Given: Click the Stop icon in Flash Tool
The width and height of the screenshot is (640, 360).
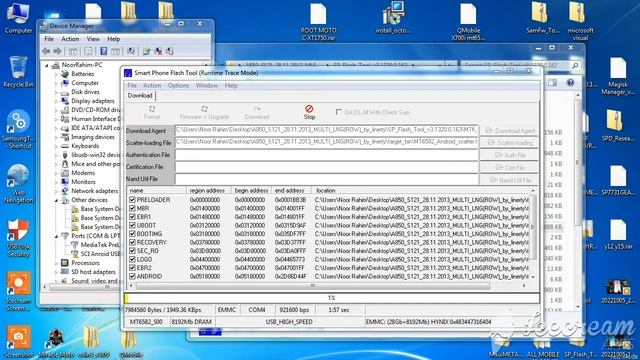Looking at the screenshot, I should 309,109.
